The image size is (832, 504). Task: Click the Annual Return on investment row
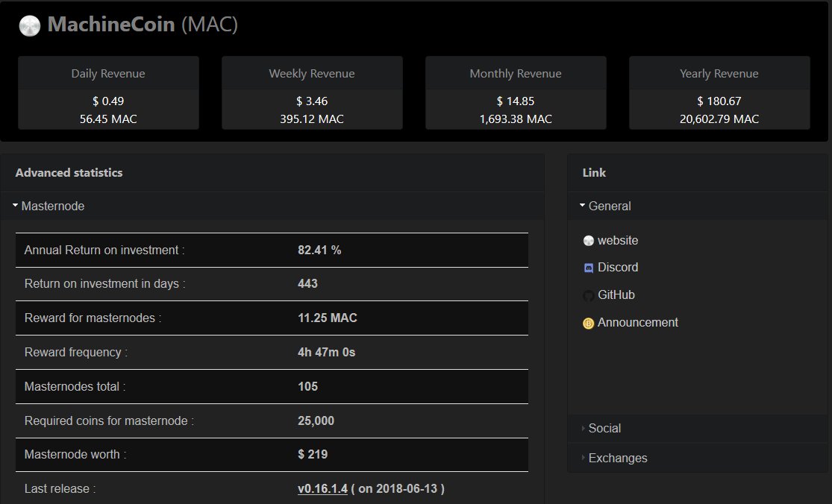click(272, 250)
